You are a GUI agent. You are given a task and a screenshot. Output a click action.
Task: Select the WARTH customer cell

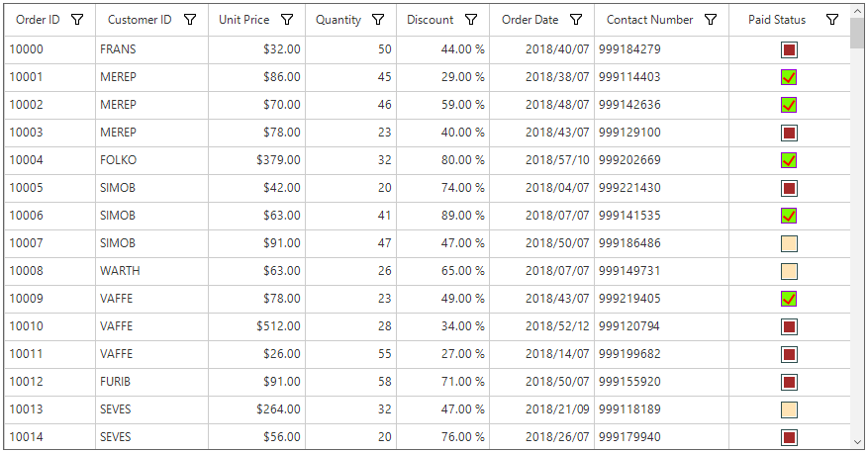click(151, 271)
